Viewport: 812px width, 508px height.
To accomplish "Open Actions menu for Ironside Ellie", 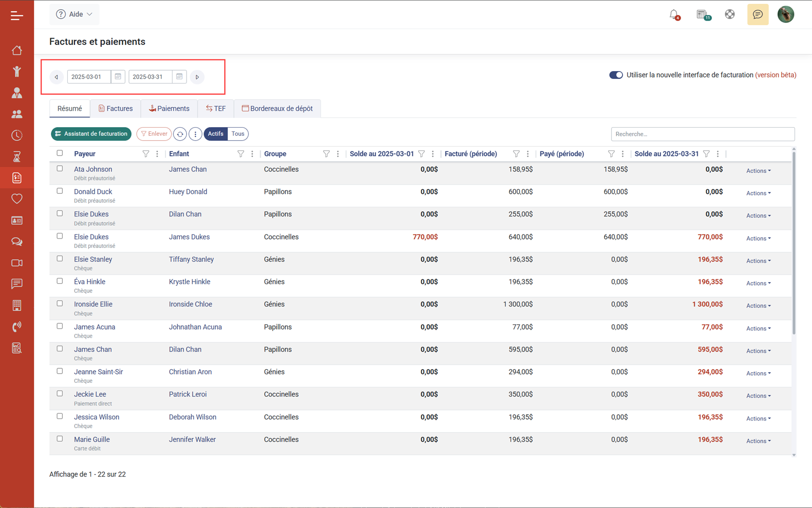I will click(x=758, y=306).
